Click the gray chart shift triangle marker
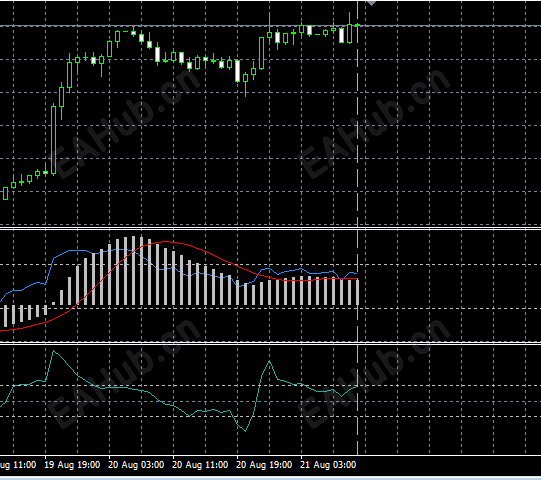This screenshot has height=480, width=541. 371,3
